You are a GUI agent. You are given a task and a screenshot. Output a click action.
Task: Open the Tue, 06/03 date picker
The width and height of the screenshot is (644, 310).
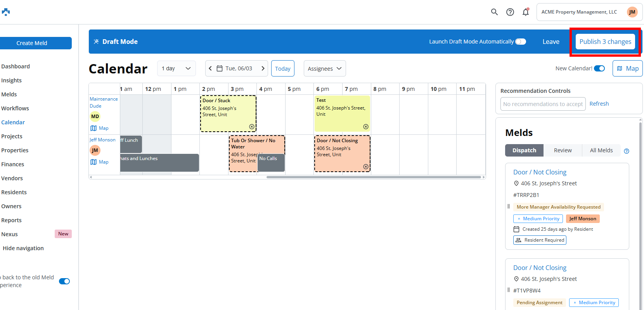[x=235, y=68]
